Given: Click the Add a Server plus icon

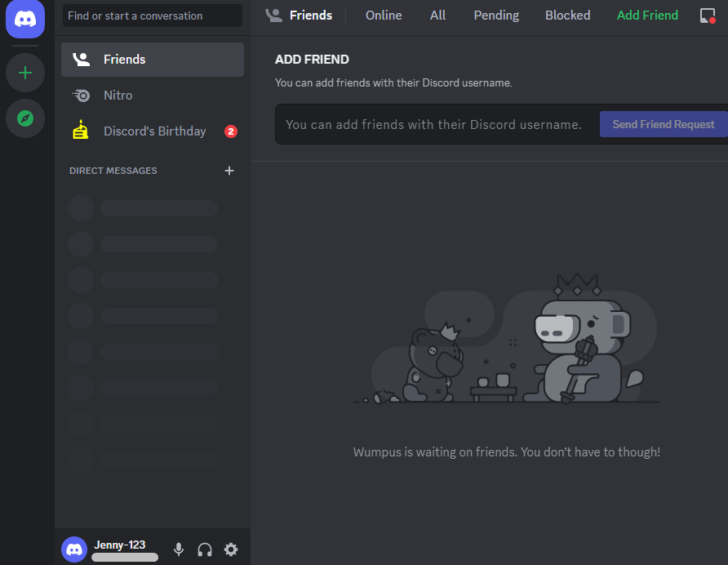Looking at the screenshot, I should (25, 73).
